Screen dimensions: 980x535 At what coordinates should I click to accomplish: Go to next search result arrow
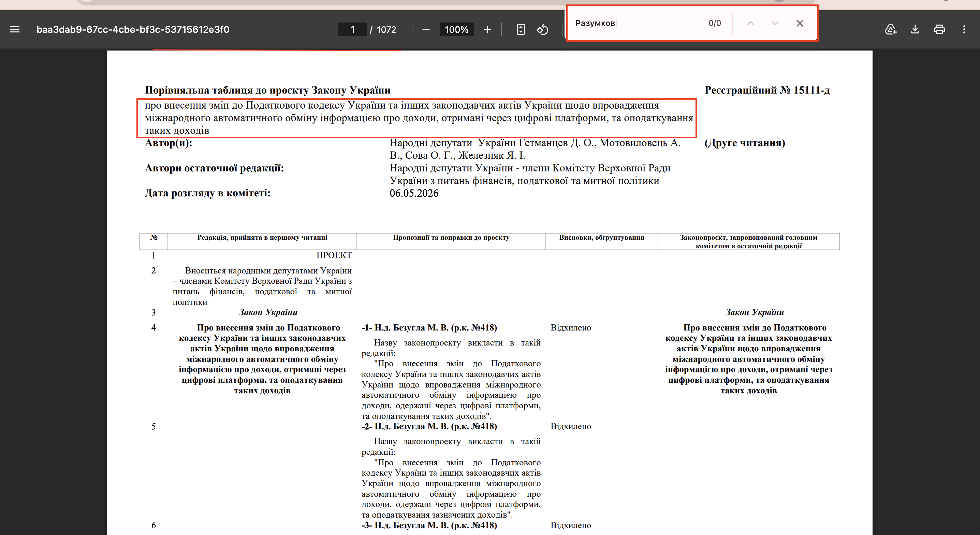click(x=775, y=23)
